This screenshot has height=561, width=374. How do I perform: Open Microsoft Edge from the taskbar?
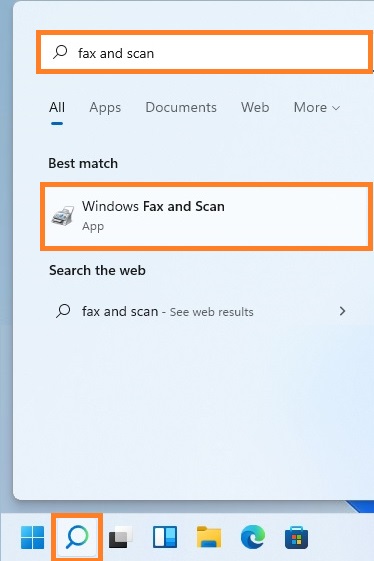(x=253, y=537)
